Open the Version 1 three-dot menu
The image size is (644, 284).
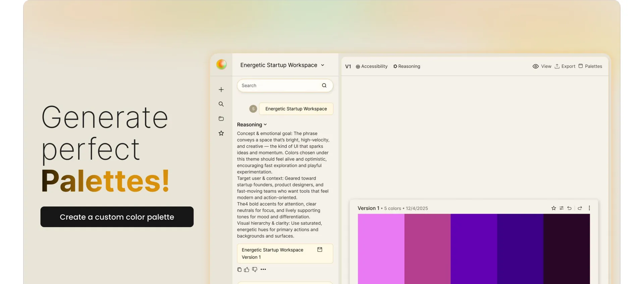point(589,208)
